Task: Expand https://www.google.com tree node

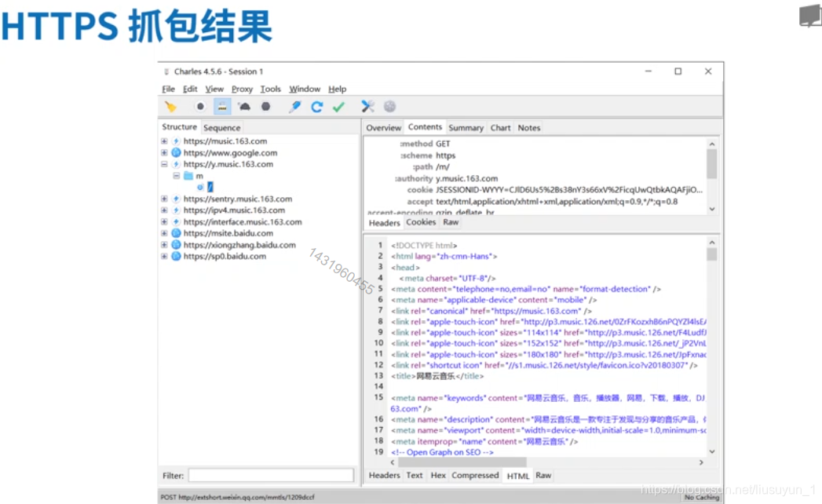Action: (x=164, y=152)
